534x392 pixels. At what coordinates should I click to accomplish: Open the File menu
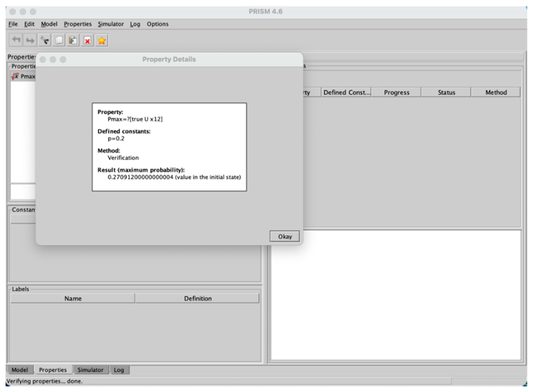(13, 24)
